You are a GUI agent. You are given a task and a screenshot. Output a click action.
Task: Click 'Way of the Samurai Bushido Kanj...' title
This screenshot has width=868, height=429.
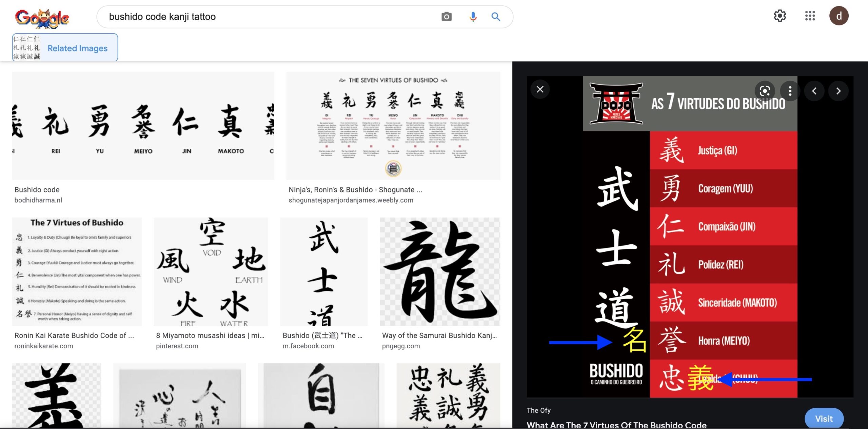click(x=439, y=335)
